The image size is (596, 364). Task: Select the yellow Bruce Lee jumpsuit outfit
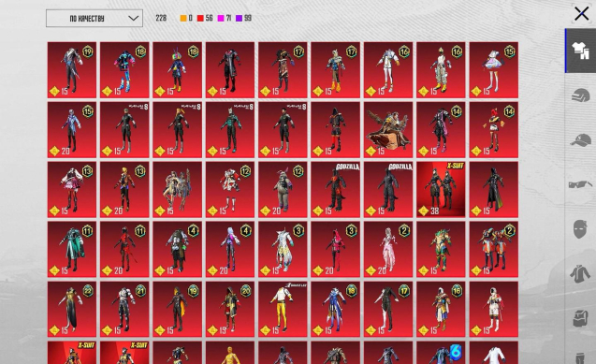point(283,309)
